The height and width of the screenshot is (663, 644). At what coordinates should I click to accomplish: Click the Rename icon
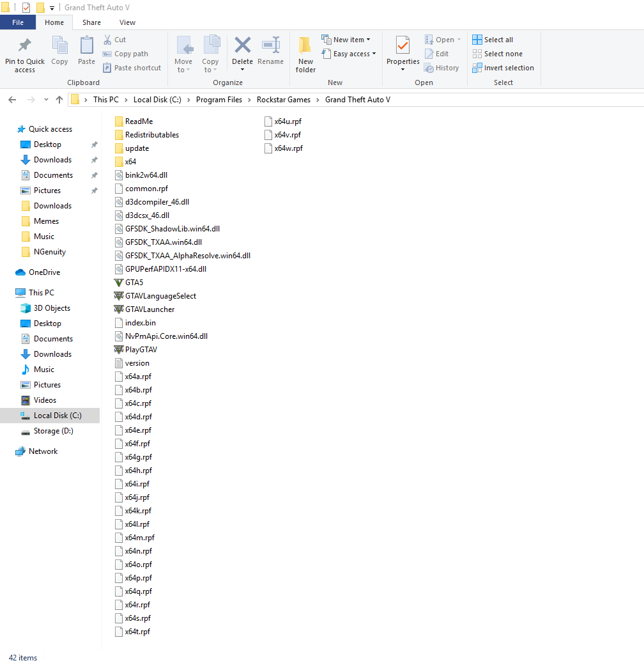pyautogui.click(x=270, y=45)
